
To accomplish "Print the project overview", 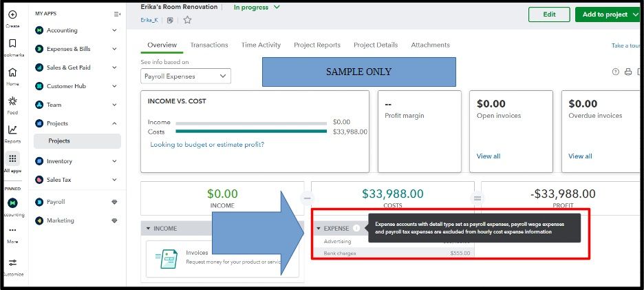I will tap(628, 72).
